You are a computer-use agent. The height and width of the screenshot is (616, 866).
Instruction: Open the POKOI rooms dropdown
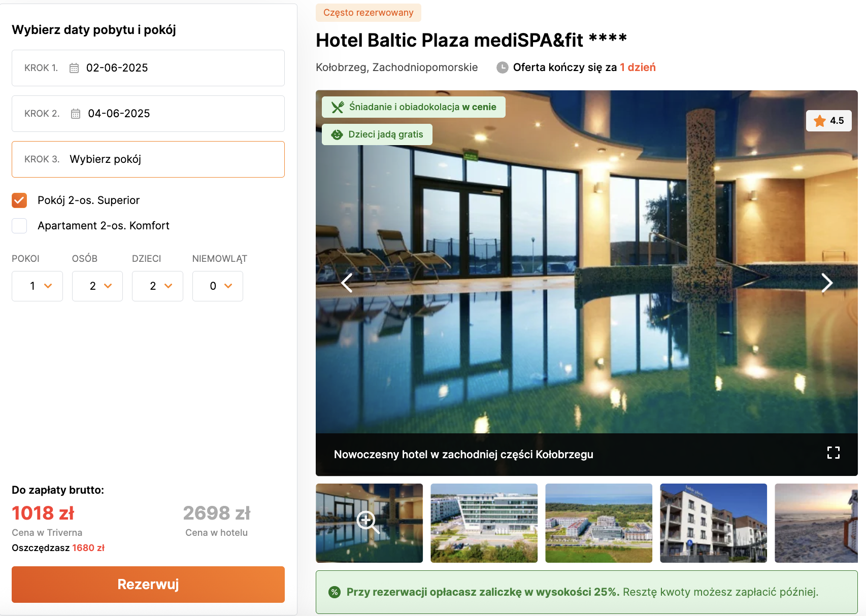point(37,286)
